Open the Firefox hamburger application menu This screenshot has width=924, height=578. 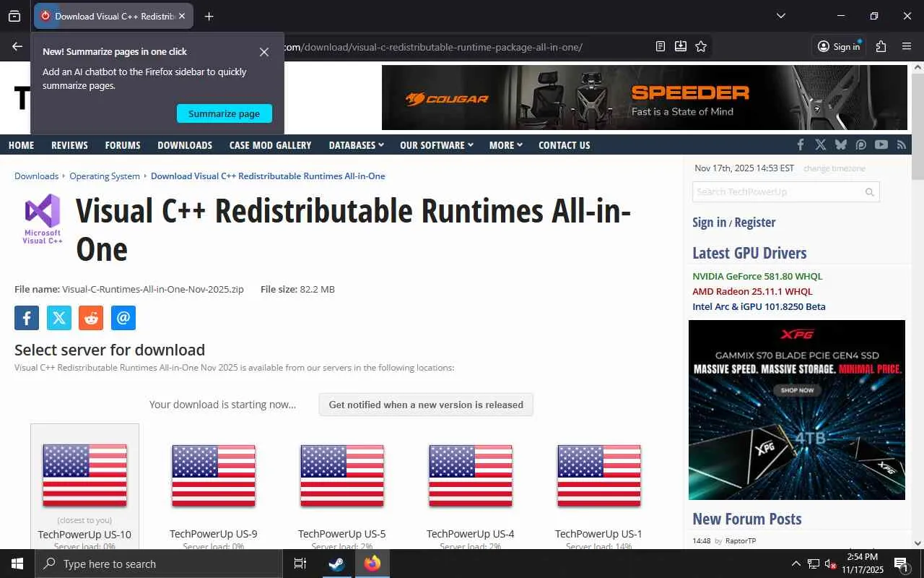[x=907, y=46]
